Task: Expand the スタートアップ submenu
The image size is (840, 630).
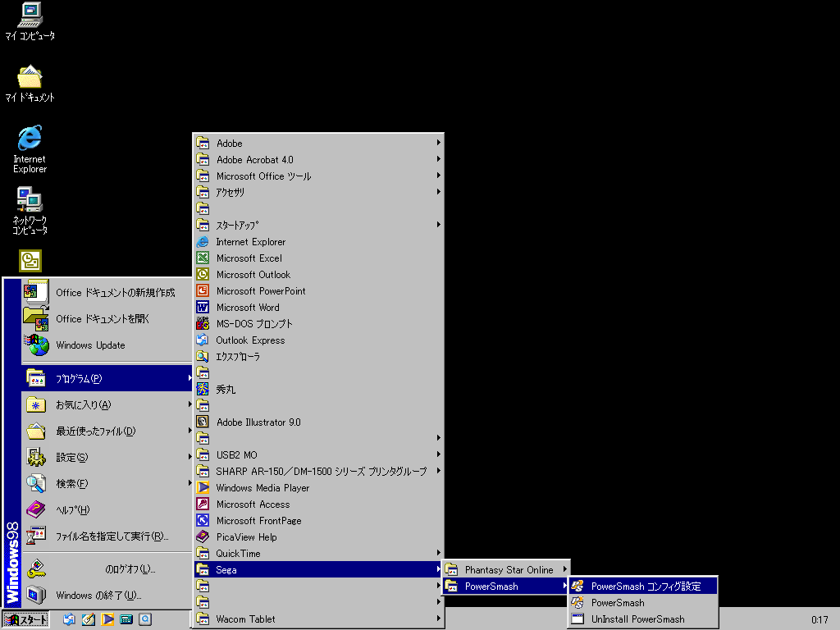Action: tap(318, 225)
